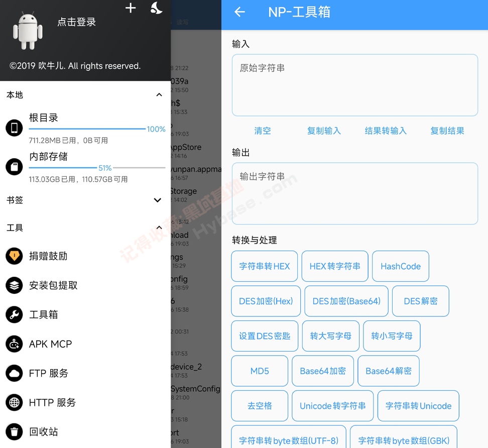Open 回收站 recycle bin item
Screen dimensions: 488x448
[x=85, y=432]
